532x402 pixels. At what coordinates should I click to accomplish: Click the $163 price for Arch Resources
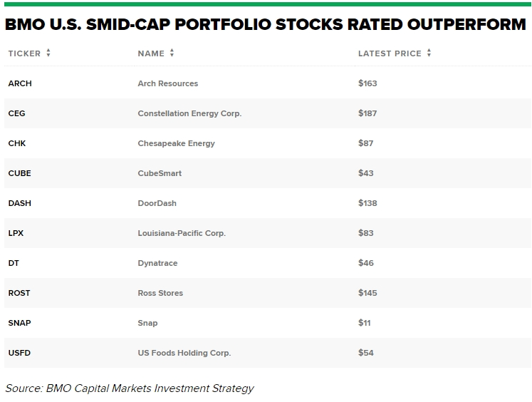click(367, 83)
